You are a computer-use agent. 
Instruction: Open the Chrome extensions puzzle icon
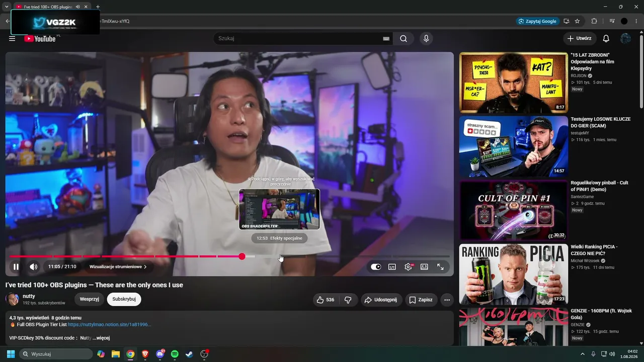pyautogui.click(x=594, y=21)
